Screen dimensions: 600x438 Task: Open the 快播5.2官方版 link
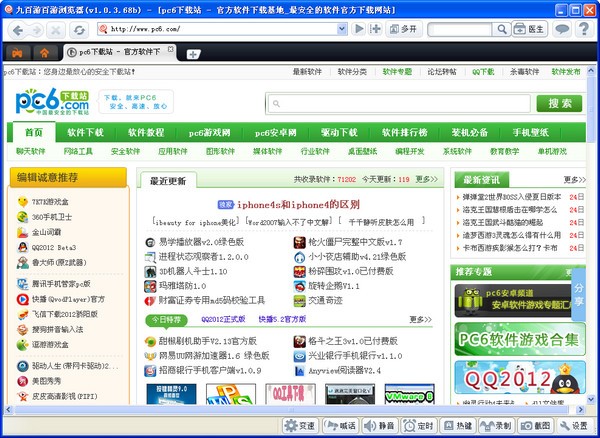[x=282, y=319]
